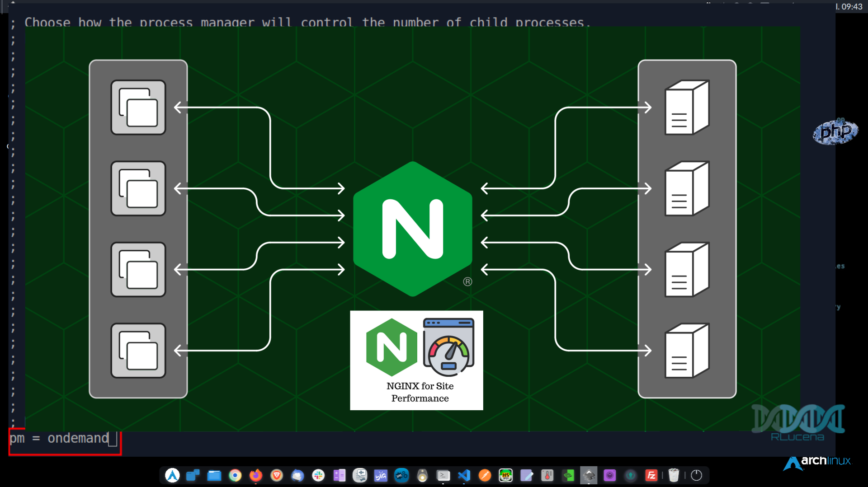Screen dimensions: 868x487
Task: Launch the purple calculator app in dock
Action: coord(339,475)
